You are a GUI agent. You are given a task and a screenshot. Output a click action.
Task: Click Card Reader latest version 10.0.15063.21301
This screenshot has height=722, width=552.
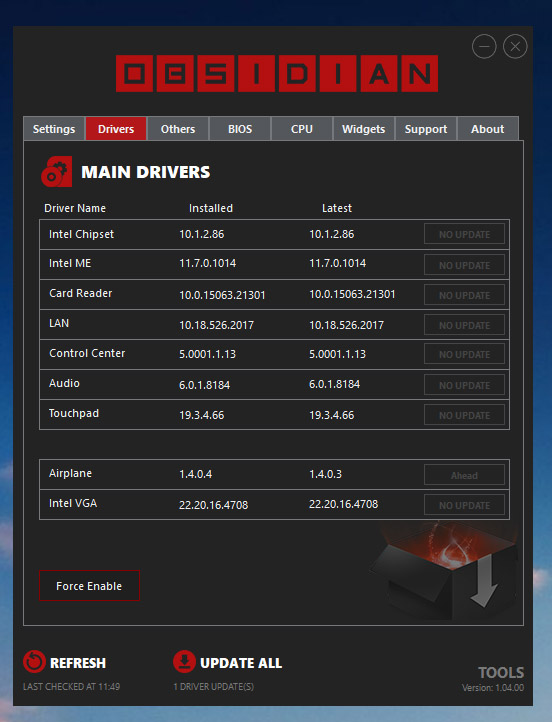pos(352,294)
